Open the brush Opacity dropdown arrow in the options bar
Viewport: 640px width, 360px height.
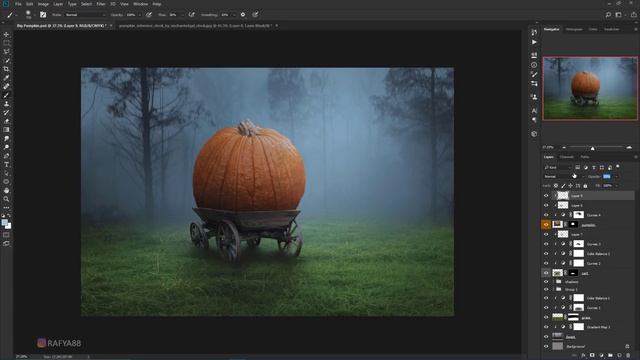(140, 15)
